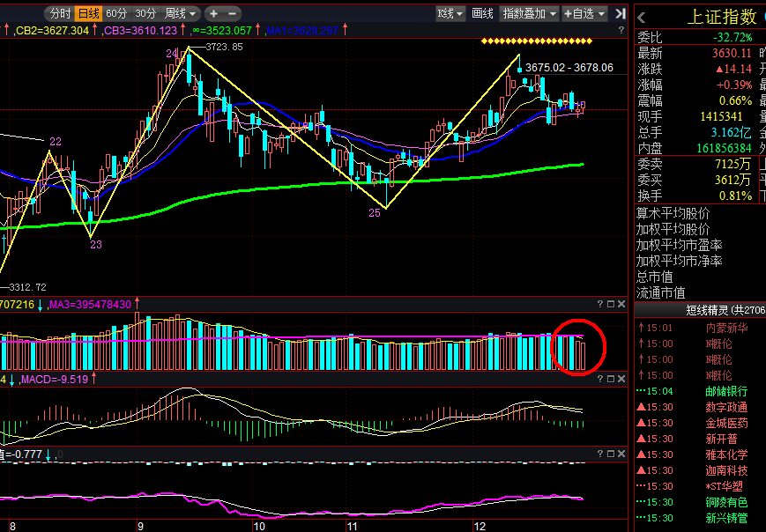Open 邮储银行 in the short-term alerts list
766x532 pixels.
point(726,391)
